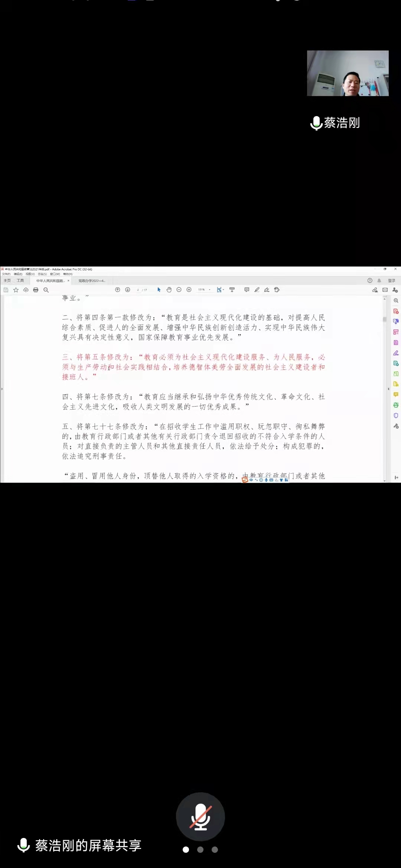The image size is (401, 868).
Task: Switch to the 党政办字2022 document tab
Action: point(92,281)
